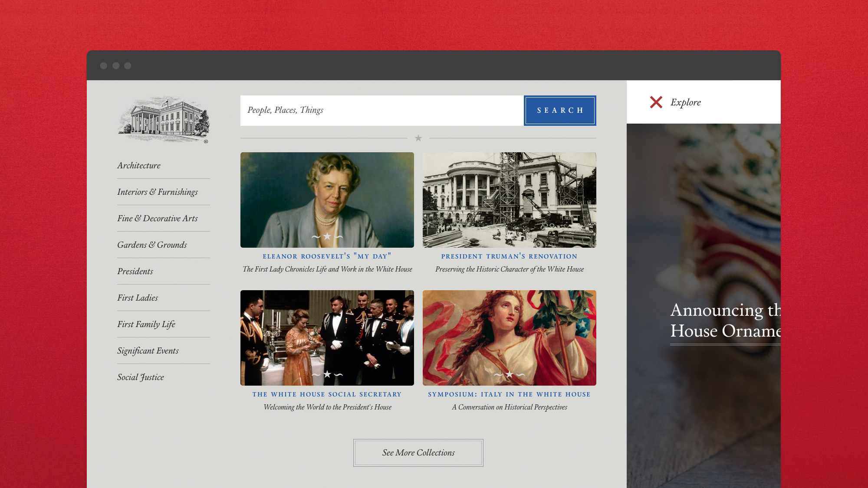Open the Social Justice category
The image size is (868, 488).
(x=141, y=377)
